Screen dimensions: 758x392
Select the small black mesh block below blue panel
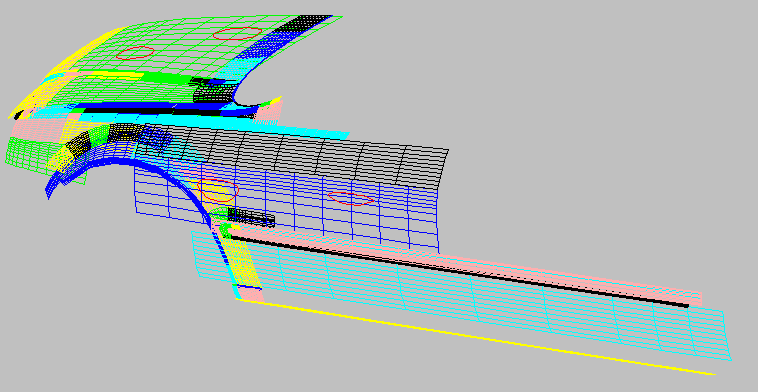(251, 218)
